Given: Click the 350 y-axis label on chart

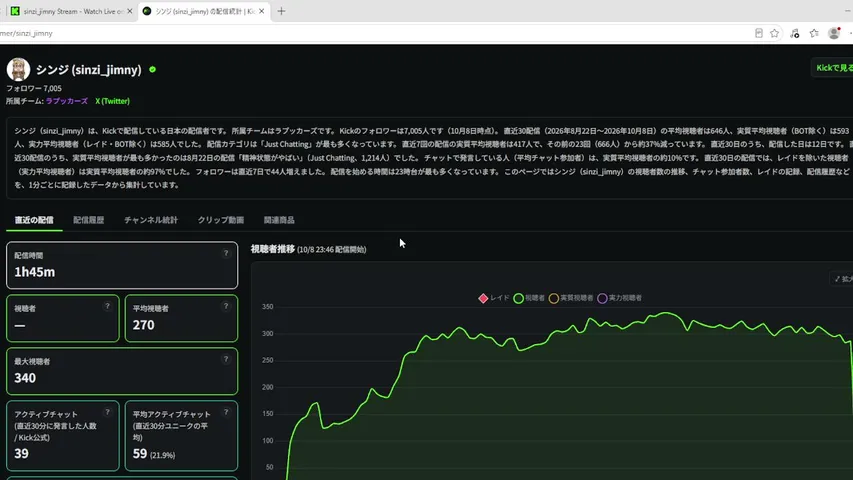Looking at the screenshot, I should coord(267,307).
